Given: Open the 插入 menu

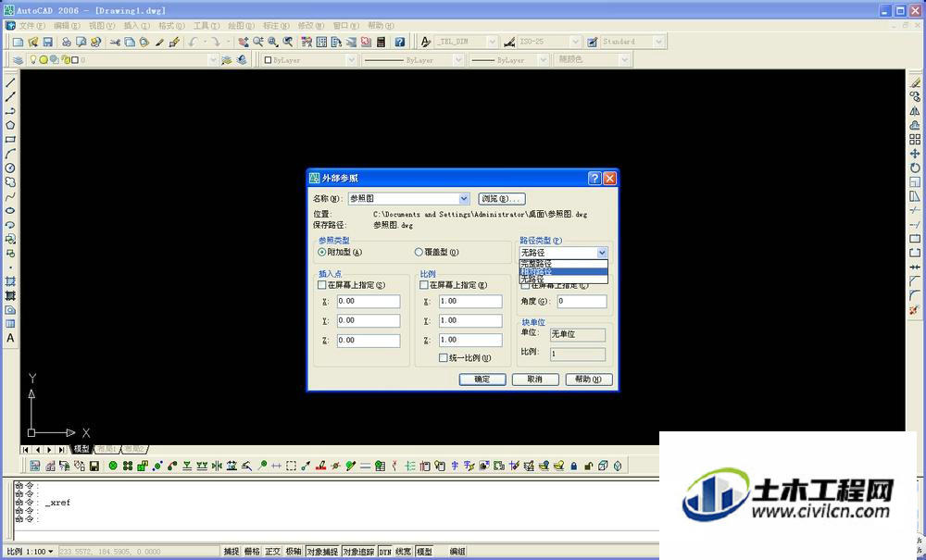Looking at the screenshot, I should tap(136, 26).
